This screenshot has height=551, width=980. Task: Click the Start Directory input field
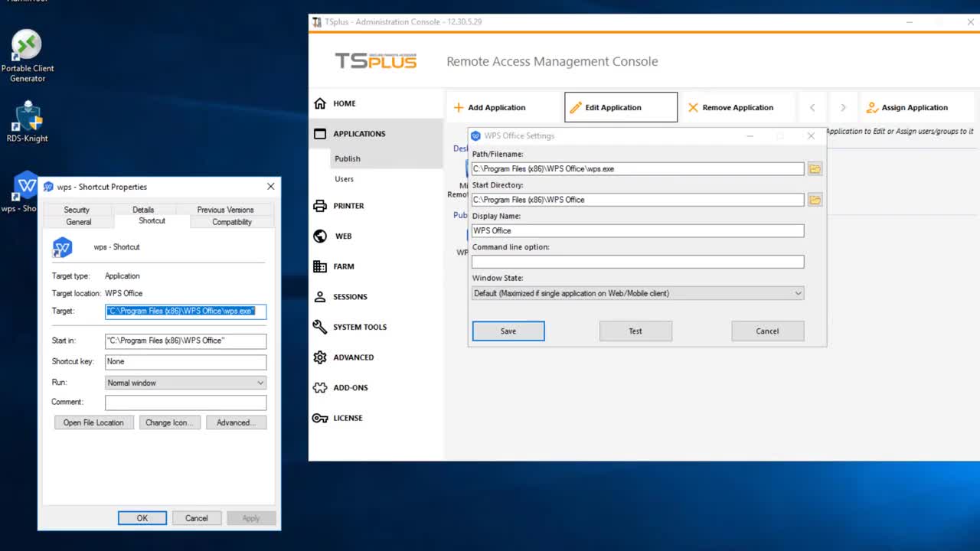[638, 200]
